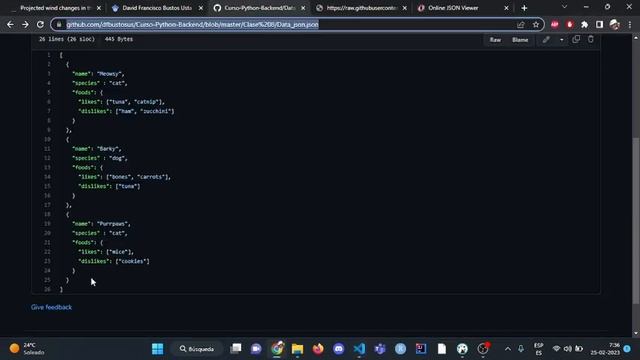The height and width of the screenshot is (360, 640).
Task: Delete this file with the trash icon
Action: (x=591, y=39)
